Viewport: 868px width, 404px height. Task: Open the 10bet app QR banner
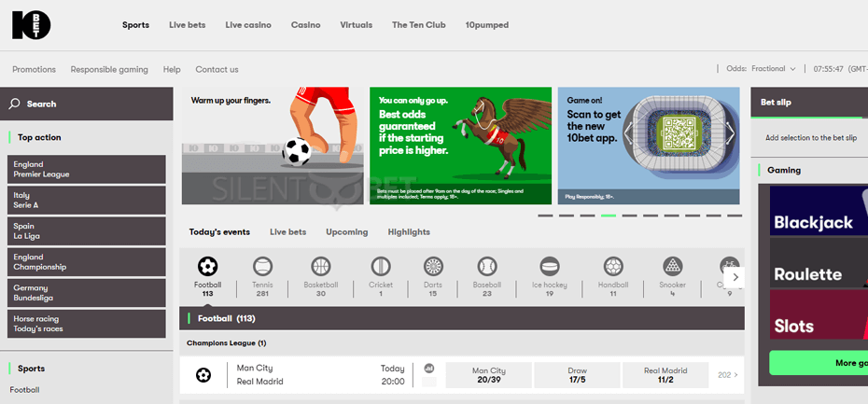pyautogui.click(x=649, y=146)
